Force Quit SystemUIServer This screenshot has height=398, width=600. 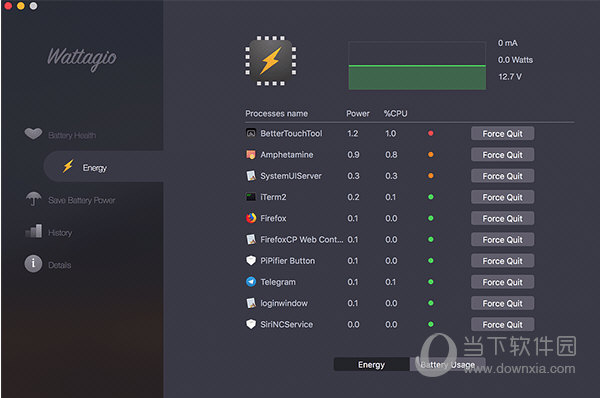pyautogui.click(x=502, y=176)
